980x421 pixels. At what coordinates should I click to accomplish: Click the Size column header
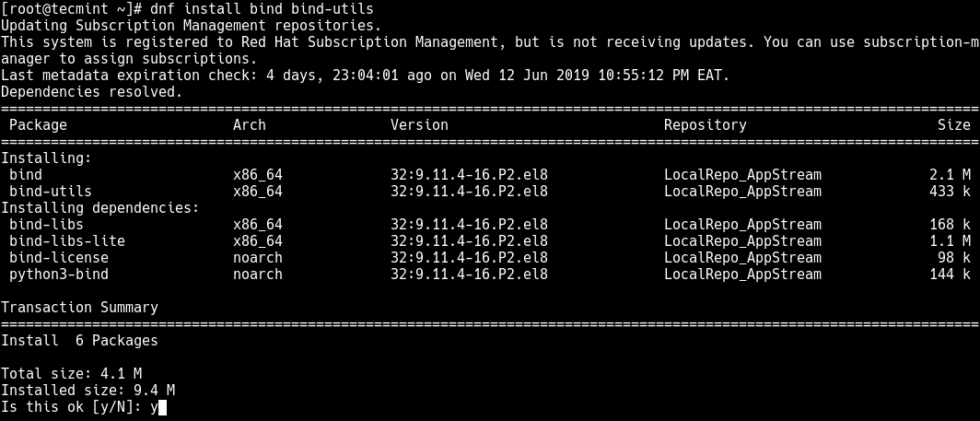tap(954, 125)
